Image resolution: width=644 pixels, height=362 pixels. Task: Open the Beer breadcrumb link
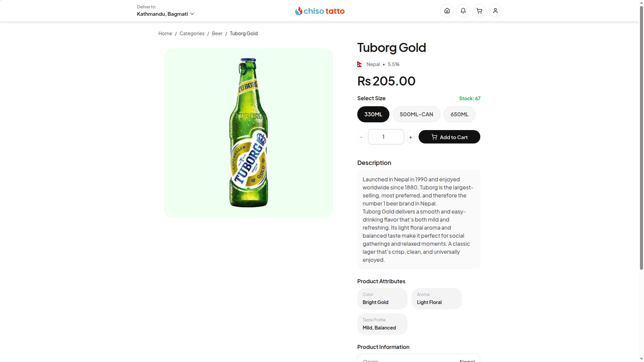217,34
